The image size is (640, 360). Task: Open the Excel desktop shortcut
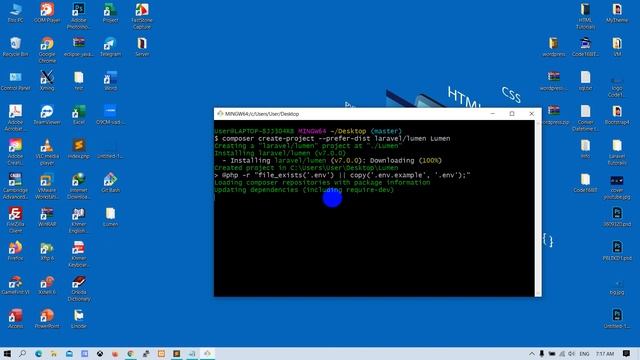tap(78, 114)
